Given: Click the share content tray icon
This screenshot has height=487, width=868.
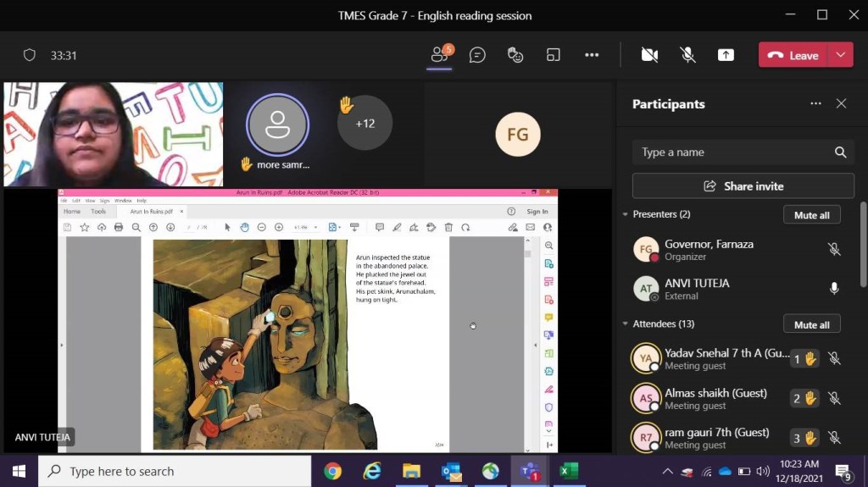Looking at the screenshot, I should click(726, 55).
